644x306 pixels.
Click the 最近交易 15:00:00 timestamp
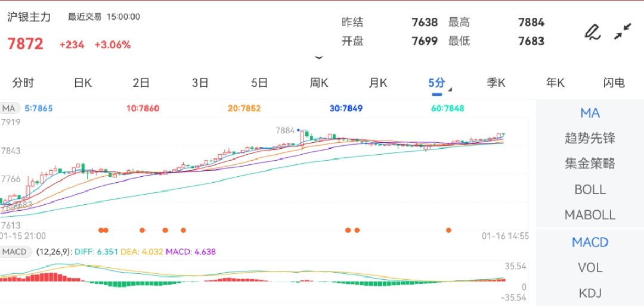[x=104, y=17]
